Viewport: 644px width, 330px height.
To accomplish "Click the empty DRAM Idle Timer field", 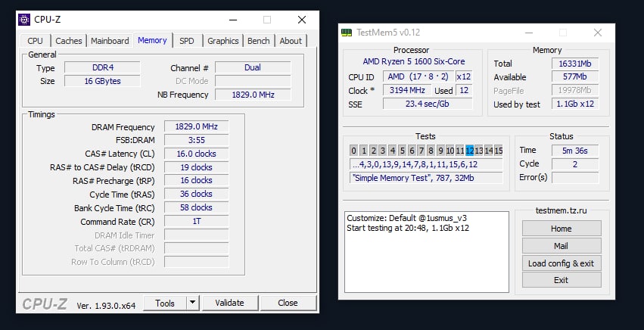I will point(196,235).
